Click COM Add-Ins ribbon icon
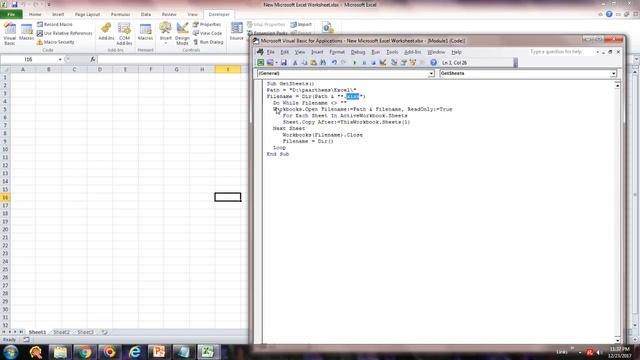 tap(124, 34)
